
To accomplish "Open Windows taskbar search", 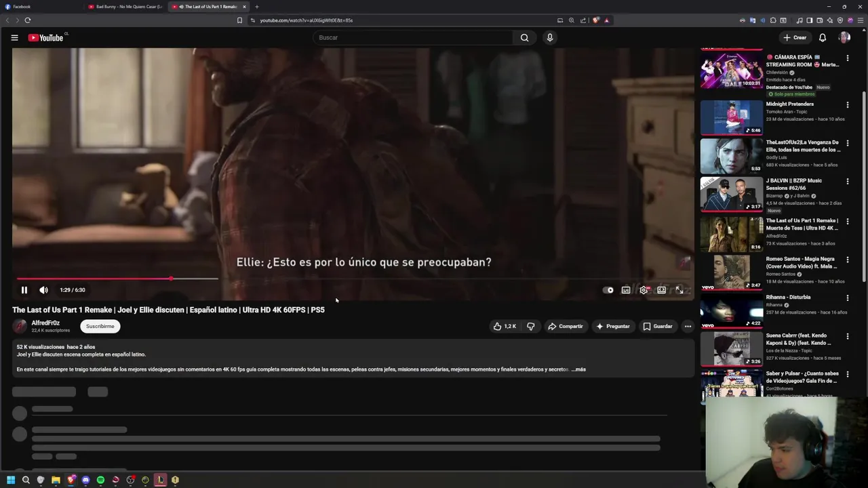I will pos(26,480).
